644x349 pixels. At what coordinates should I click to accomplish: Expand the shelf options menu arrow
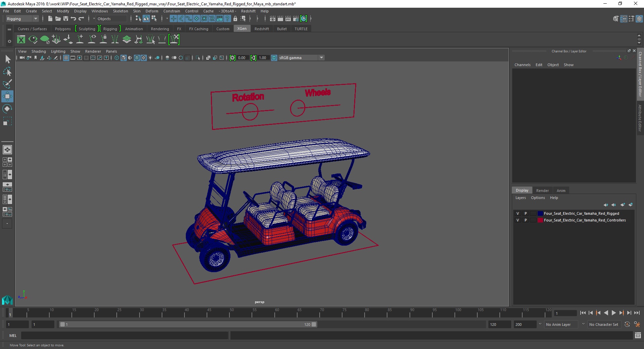(x=9, y=41)
